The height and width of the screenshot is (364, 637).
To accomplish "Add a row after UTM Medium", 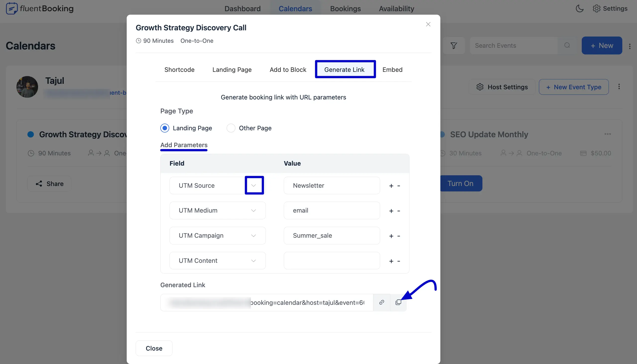I will tap(391, 211).
